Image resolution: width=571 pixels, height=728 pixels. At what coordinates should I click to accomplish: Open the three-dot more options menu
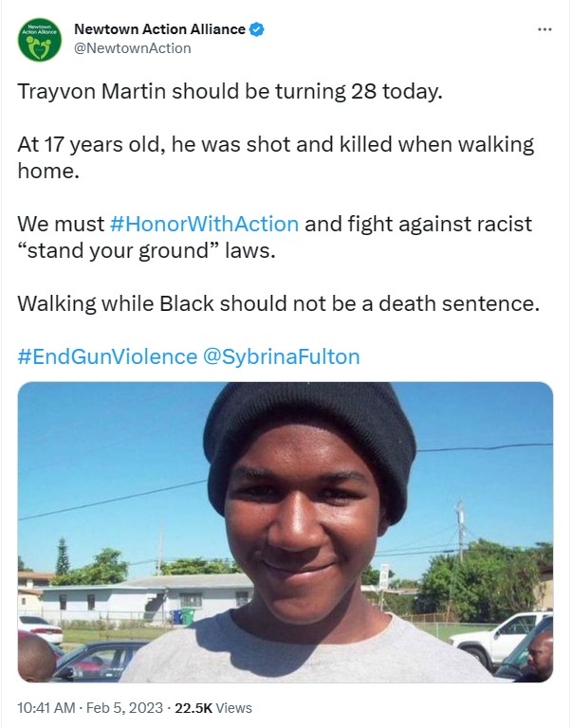(544, 29)
